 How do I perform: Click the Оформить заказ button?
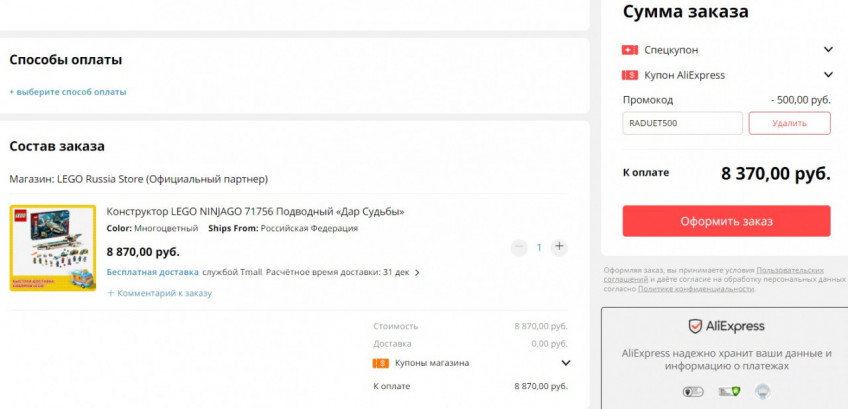[x=726, y=221]
